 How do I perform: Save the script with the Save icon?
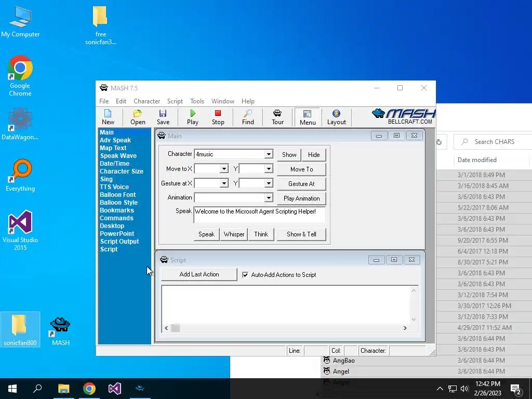coord(163,117)
